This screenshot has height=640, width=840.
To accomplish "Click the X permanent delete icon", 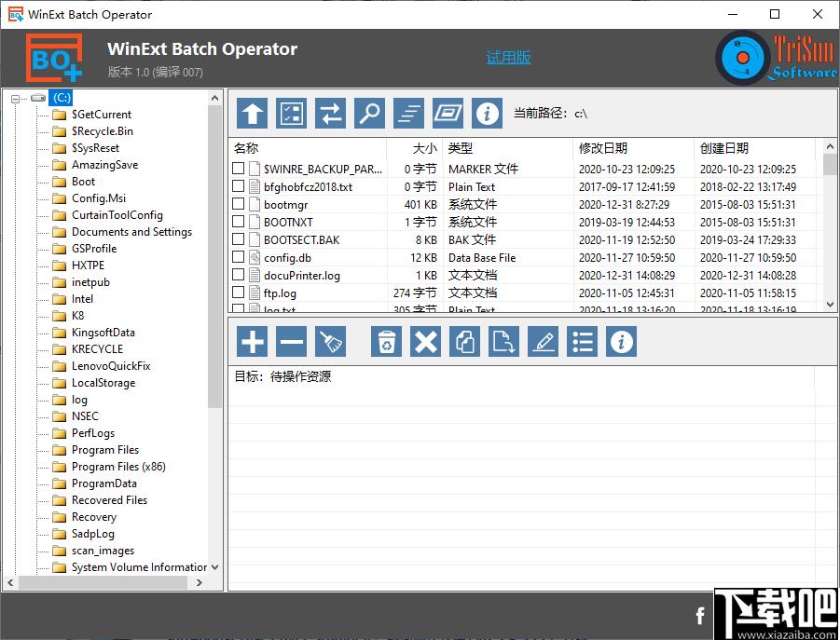I will click(425, 341).
